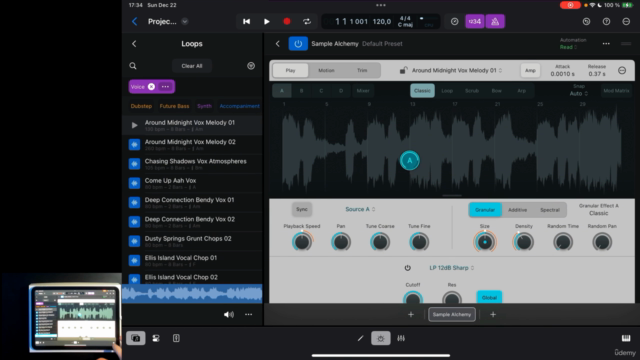The image size is (640, 360).
Task: Open the LP 12dB Sharp filter type menu
Action: point(451,268)
